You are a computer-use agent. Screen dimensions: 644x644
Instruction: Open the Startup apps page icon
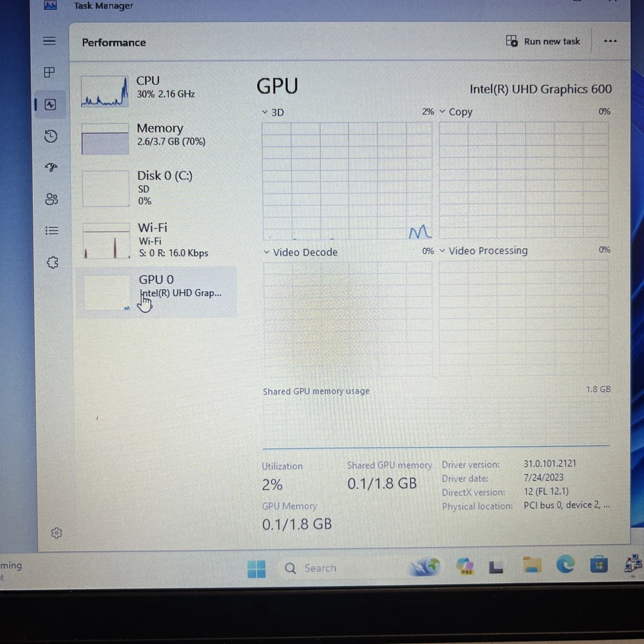[51, 167]
